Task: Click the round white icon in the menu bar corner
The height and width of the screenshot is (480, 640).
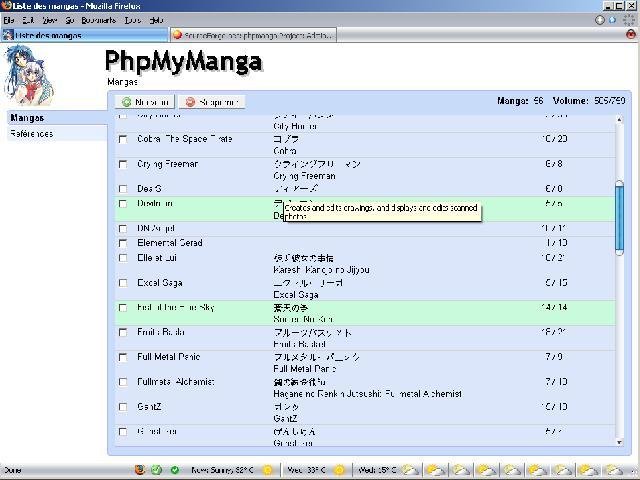Action: click(600, 20)
